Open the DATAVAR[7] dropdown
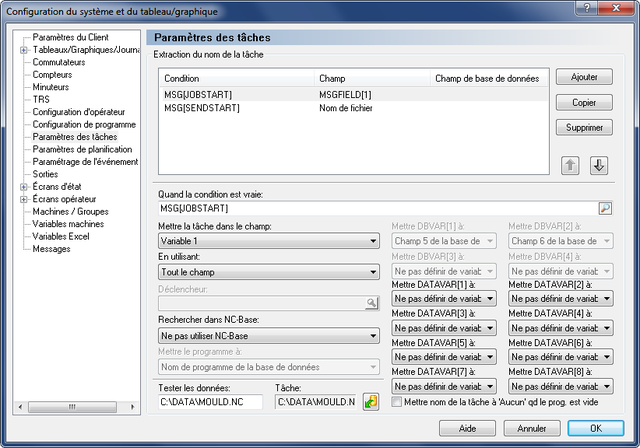Image resolution: width=640 pixels, height=448 pixels. point(444,386)
